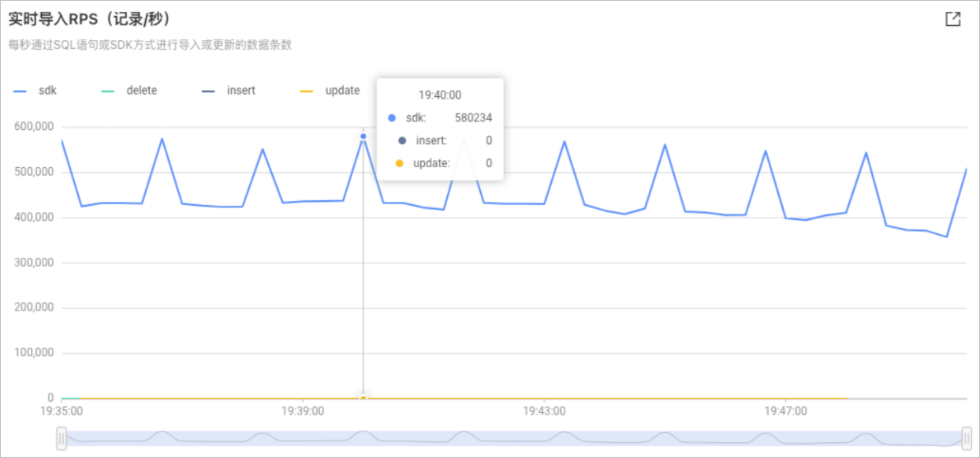Click the 19:47:00 x-axis label
Viewport: 980px width, 458px height.
pyautogui.click(x=786, y=411)
